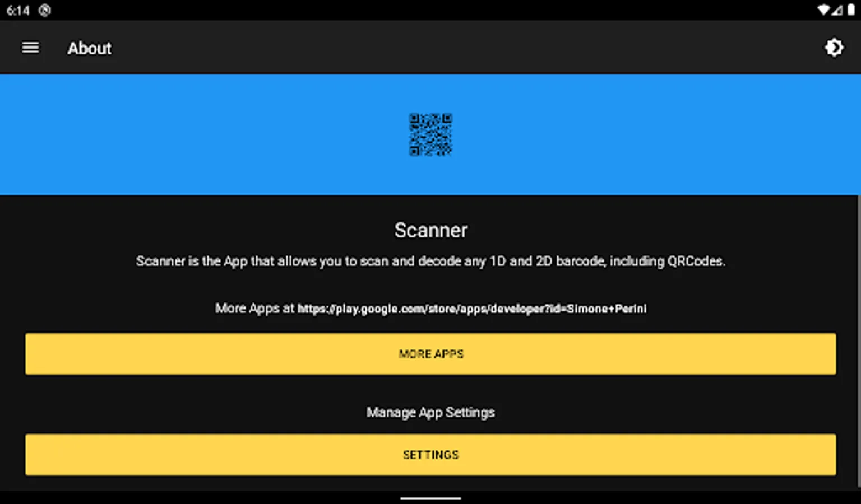The image size is (861, 504).
Task: Open the hamburger navigation menu
Action: click(30, 48)
